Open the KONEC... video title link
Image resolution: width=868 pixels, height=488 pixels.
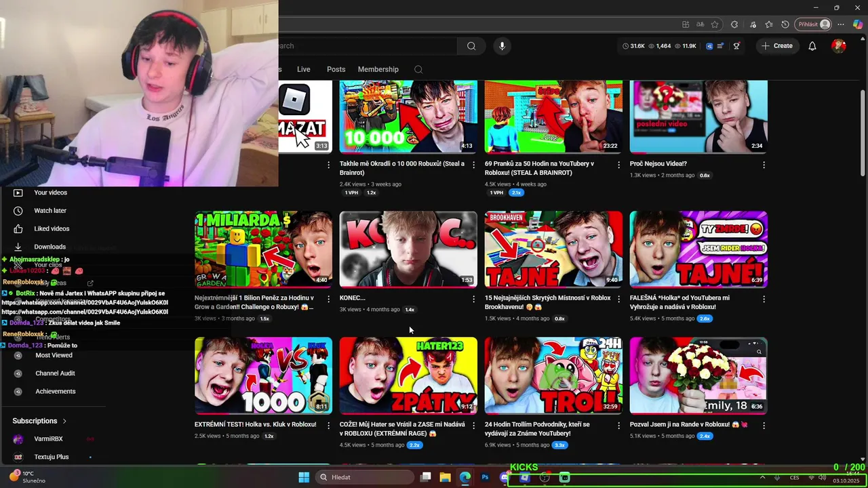352,298
